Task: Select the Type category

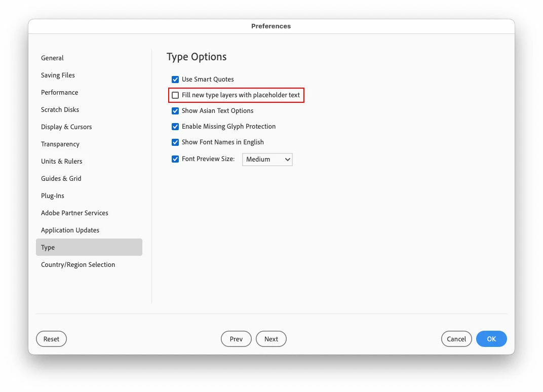Action: (89, 247)
